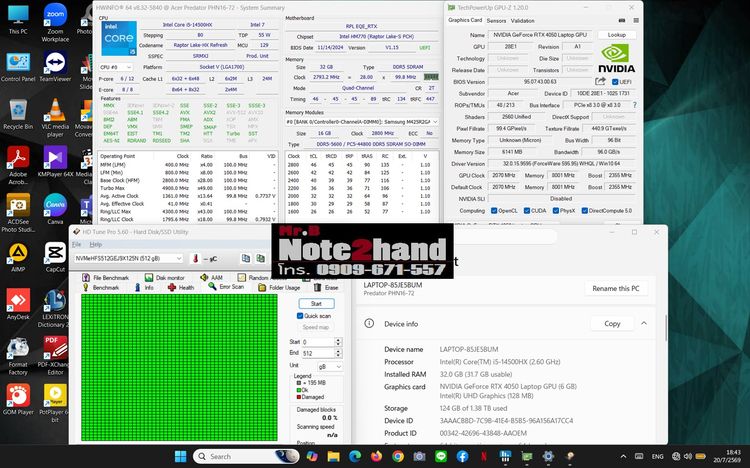
Task: Click HD Tune copy info to clipboard icon
Action: (245, 258)
